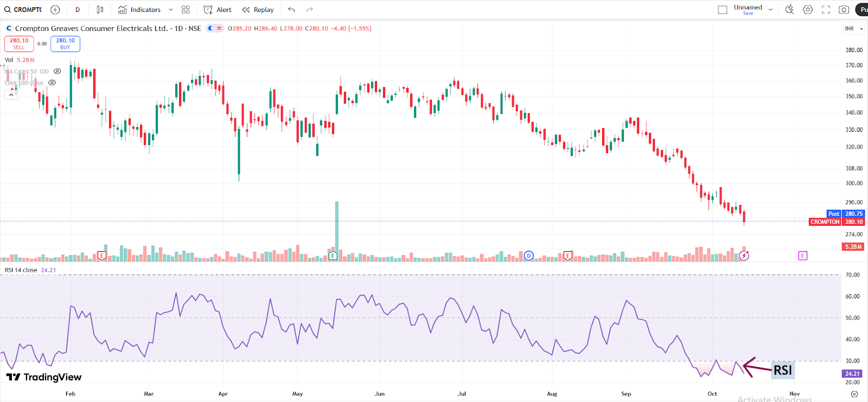Open the quick search lightning icon
Screen dimensions: 868x402
[x=789, y=10]
